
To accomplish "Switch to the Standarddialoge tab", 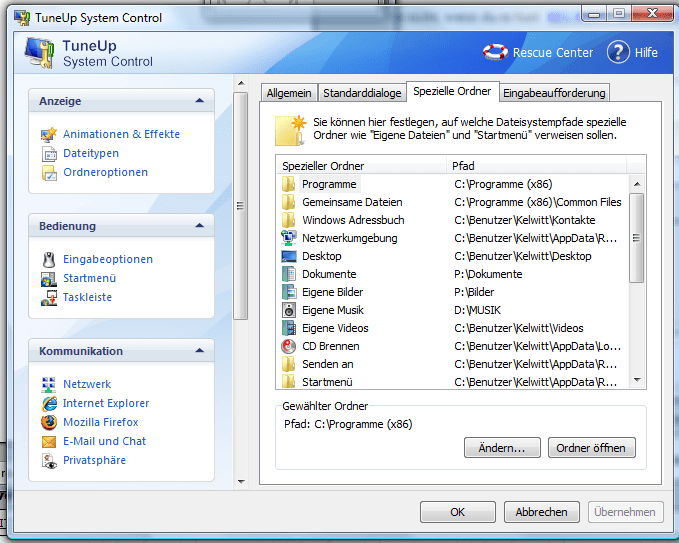I will tap(362, 93).
